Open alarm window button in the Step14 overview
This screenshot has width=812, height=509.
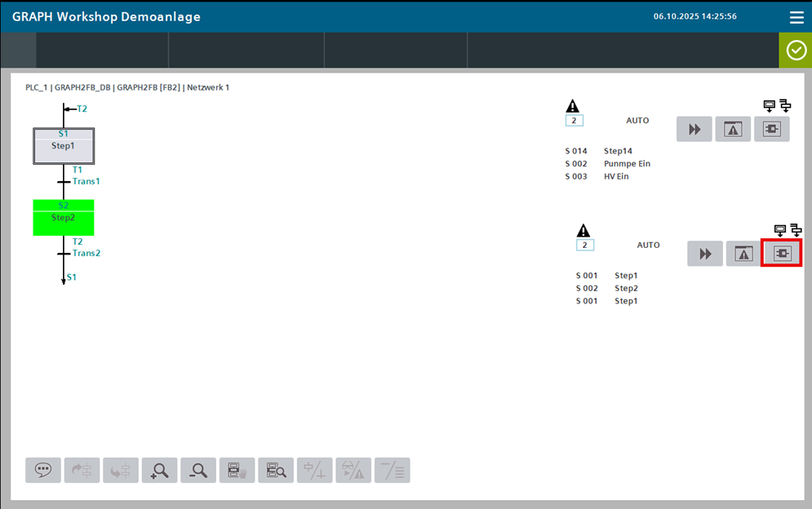tap(733, 129)
